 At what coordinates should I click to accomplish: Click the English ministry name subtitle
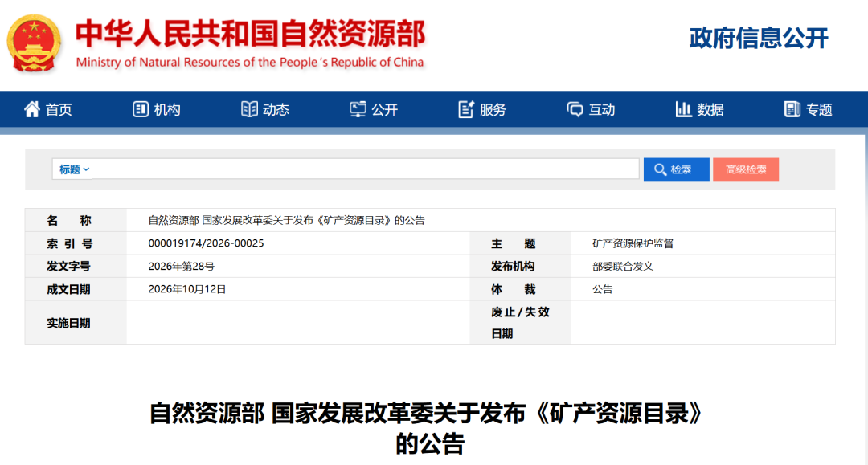pyautogui.click(x=250, y=63)
